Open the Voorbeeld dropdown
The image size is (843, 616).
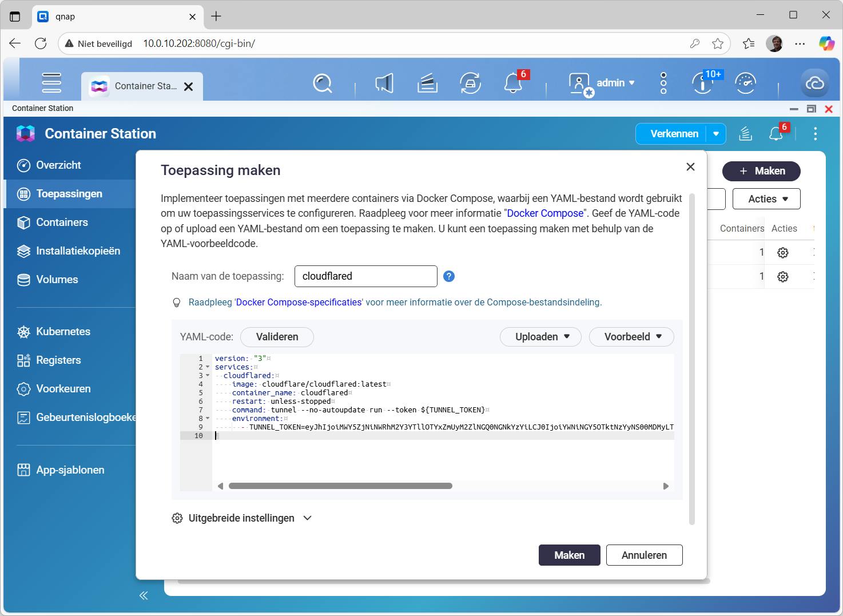coord(631,337)
